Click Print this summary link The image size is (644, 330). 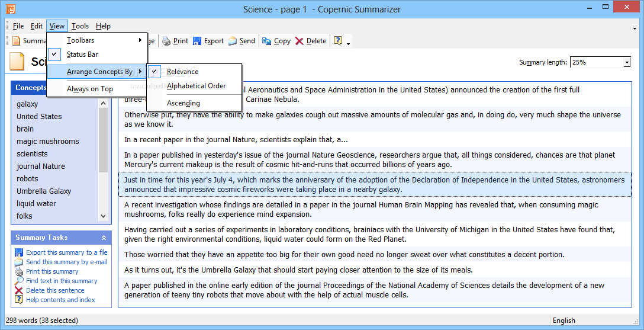tap(52, 271)
